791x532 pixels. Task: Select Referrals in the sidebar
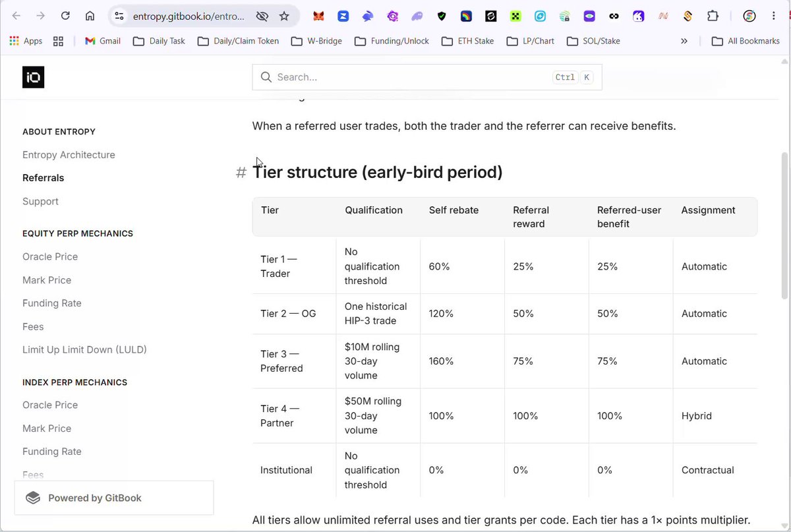point(44,178)
